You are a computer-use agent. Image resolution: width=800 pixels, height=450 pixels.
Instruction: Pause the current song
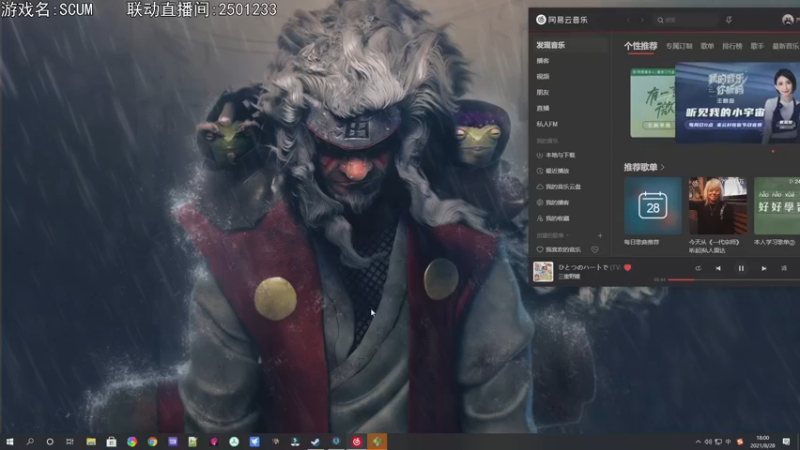741,268
